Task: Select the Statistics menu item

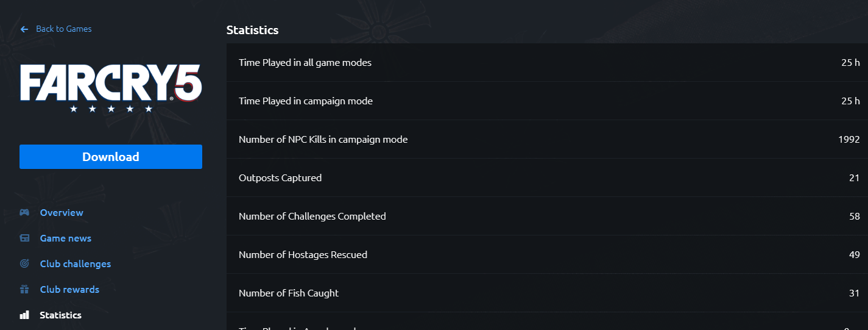Action: coord(60,315)
